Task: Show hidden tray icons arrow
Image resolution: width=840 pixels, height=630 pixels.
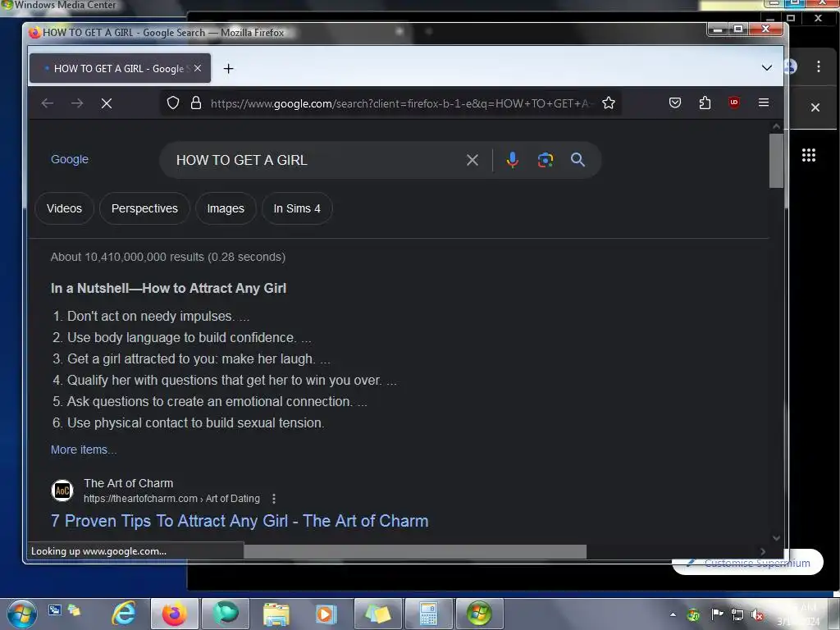Action: pyautogui.click(x=673, y=614)
